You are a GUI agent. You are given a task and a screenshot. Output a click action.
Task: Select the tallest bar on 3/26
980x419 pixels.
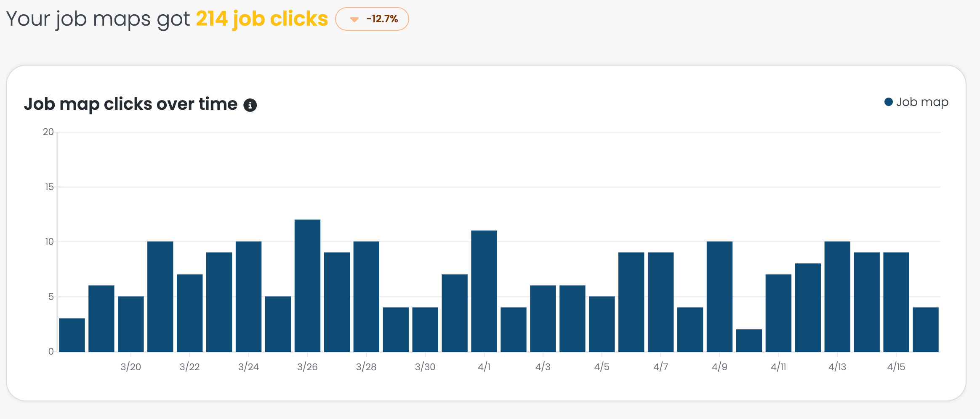307,286
